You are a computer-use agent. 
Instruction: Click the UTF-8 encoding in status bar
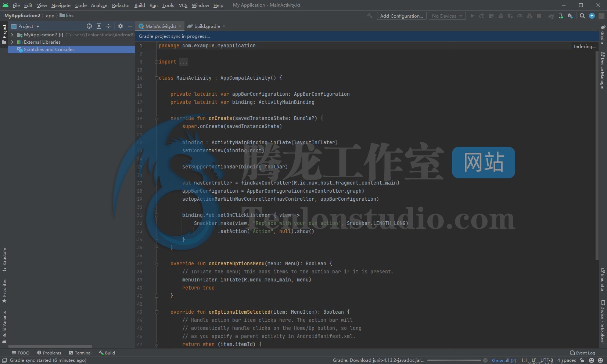pos(546,360)
